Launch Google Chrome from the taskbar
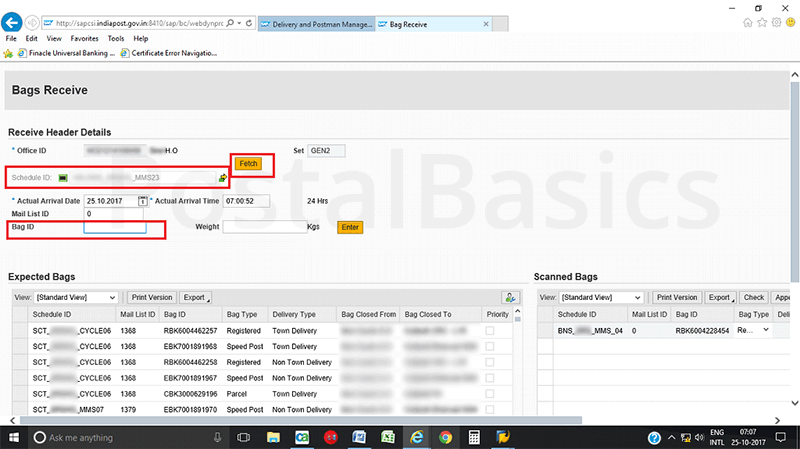This screenshot has height=449, width=800. (445, 437)
